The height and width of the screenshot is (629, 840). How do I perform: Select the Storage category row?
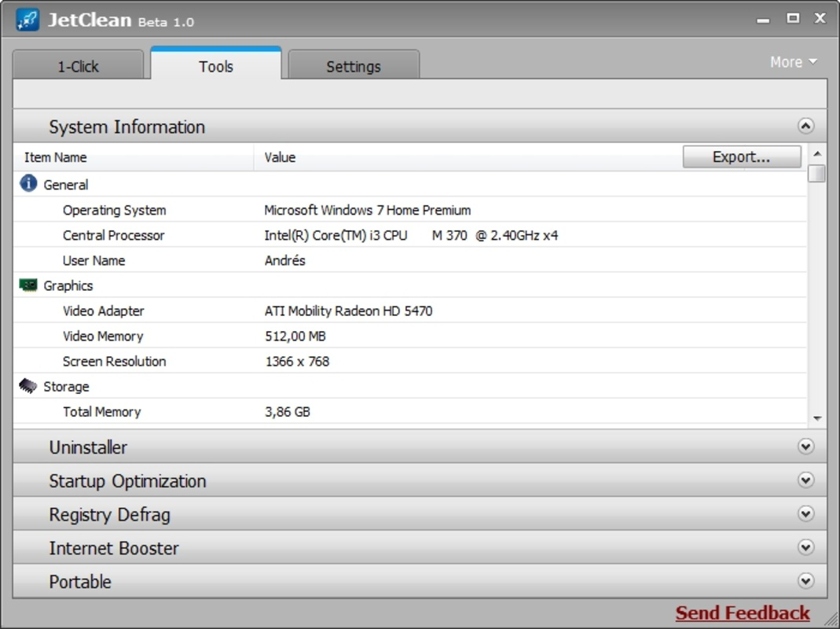coord(410,386)
